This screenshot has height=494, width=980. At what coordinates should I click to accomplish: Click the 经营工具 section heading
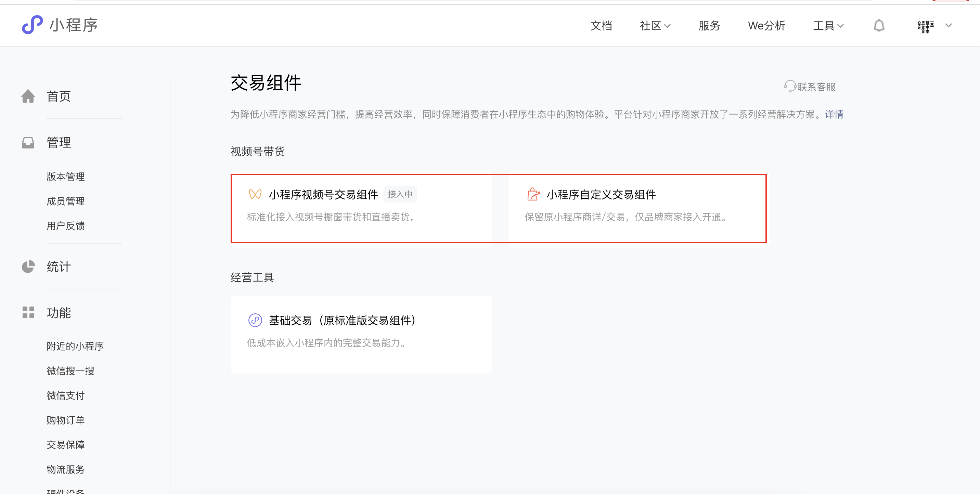click(x=252, y=277)
